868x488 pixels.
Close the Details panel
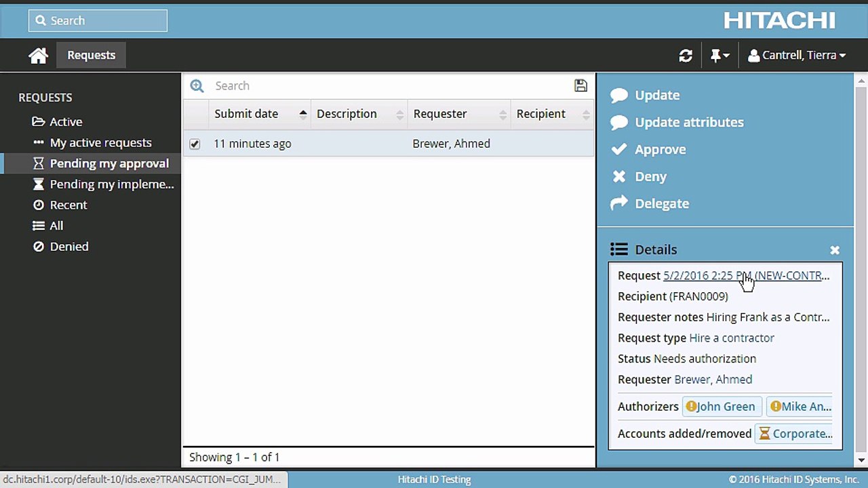tap(835, 250)
